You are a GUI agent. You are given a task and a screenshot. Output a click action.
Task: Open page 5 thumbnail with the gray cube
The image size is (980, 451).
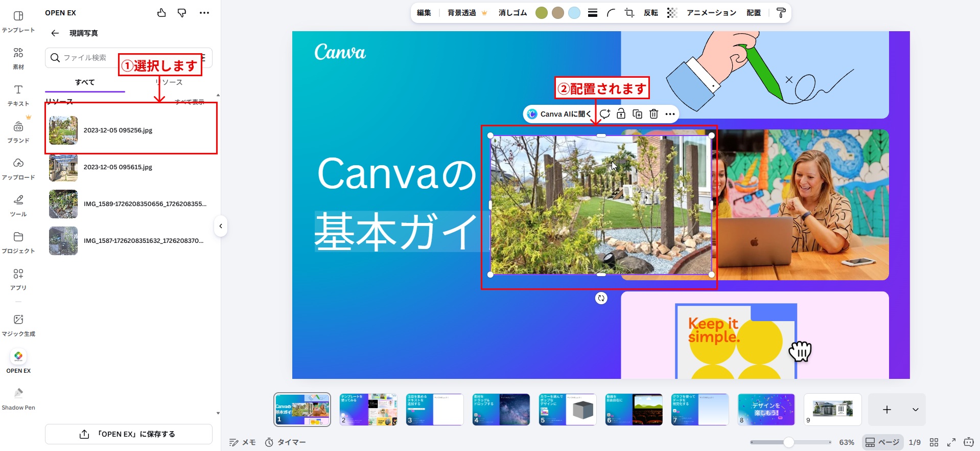click(x=568, y=410)
